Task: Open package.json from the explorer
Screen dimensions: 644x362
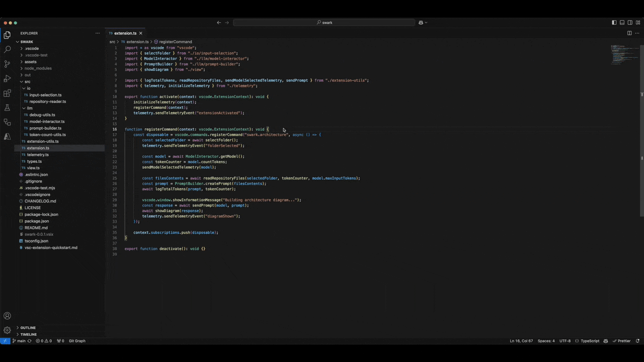Action: point(36,221)
